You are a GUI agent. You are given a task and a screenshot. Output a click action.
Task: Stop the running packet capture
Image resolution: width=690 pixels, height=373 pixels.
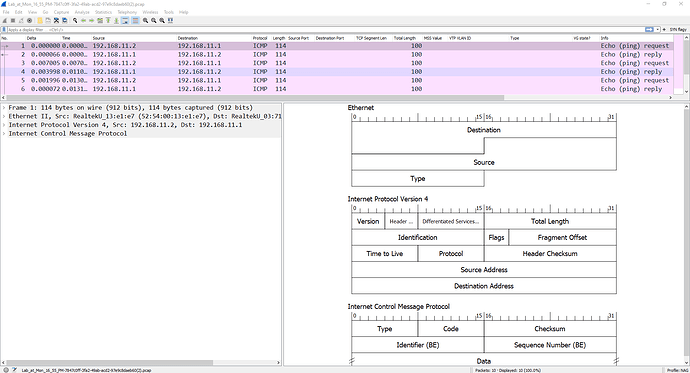[13, 20]
